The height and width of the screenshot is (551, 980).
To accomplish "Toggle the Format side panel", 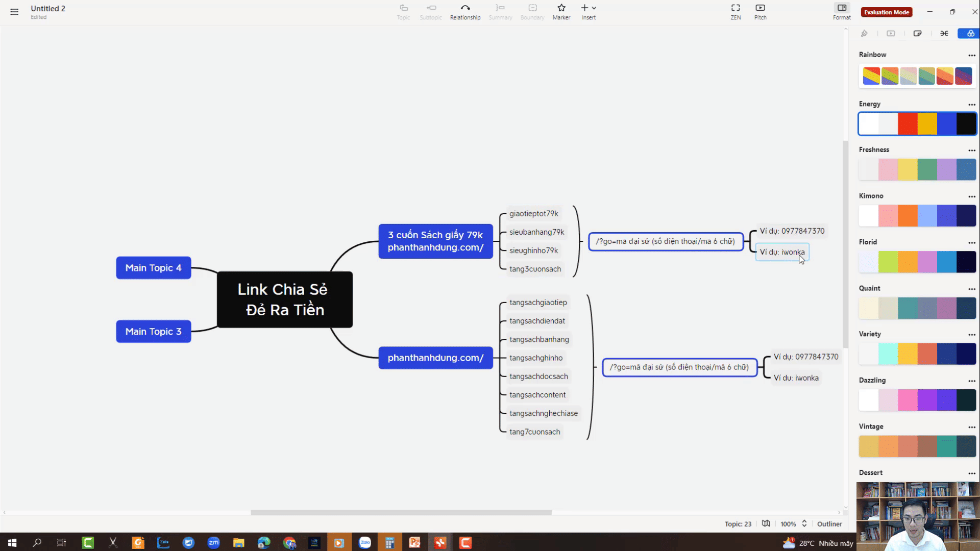I will click(842, 11).
